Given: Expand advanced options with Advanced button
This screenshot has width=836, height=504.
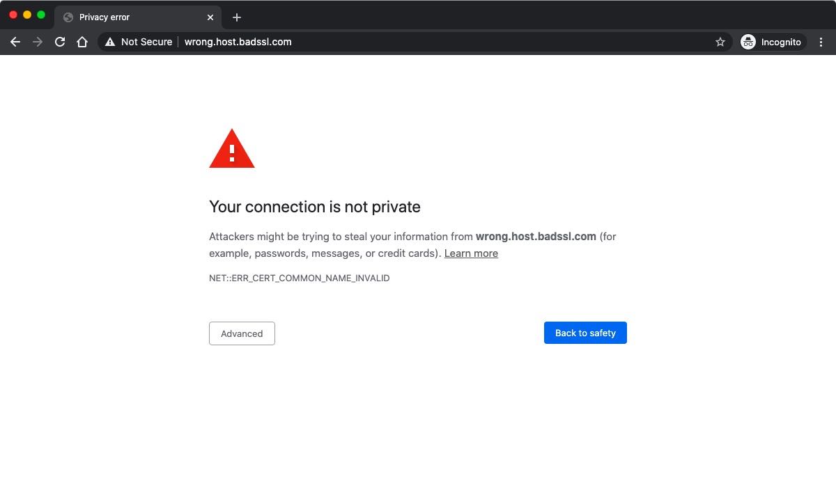Looking at the screenshot, I should click(242, 333).
